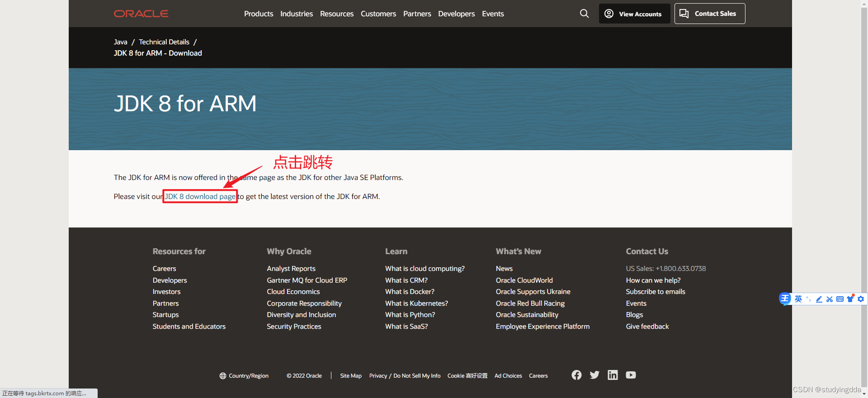Viewport: 868px width, 398px height.
Task: Open Blogs link under Contact Us
Action: [x=634, y=315]
